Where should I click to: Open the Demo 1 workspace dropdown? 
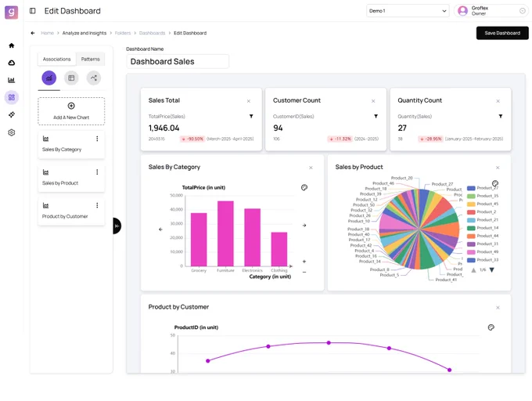click(x=408, y=11)
